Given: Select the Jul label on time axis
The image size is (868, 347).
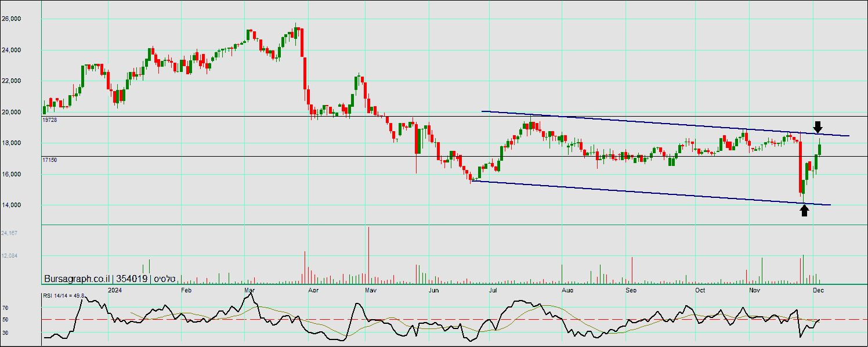Looking at the screenshot, I should pyautogui.click(x=493, y=289).
